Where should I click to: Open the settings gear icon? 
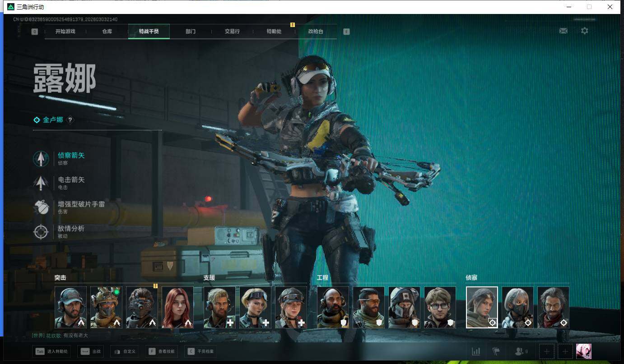(585, 31)
